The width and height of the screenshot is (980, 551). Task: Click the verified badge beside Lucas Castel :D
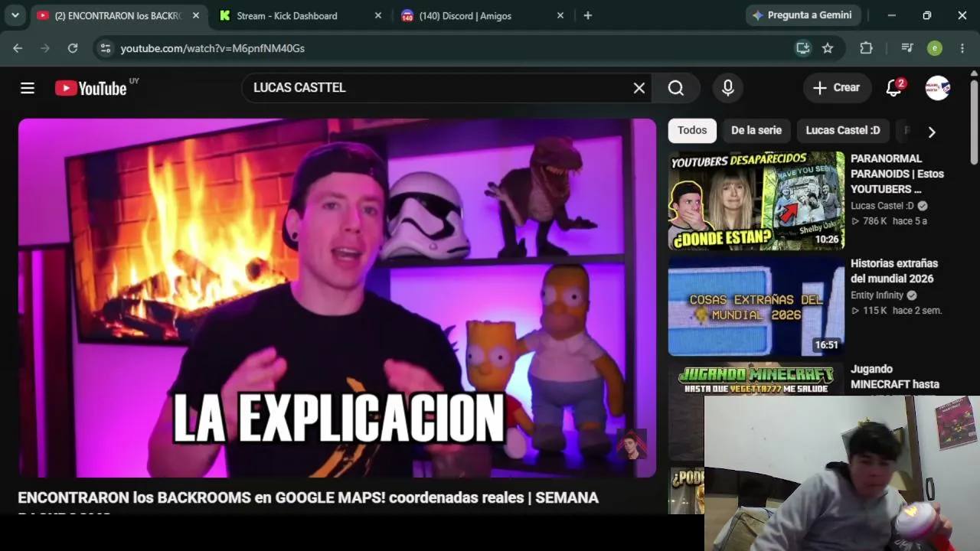pyautogui.click(x=923, y=206)
